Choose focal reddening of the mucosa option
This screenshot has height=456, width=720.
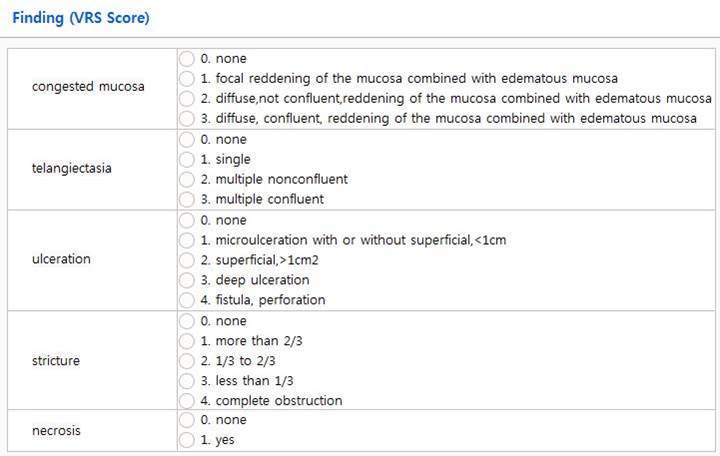[187, 78]
